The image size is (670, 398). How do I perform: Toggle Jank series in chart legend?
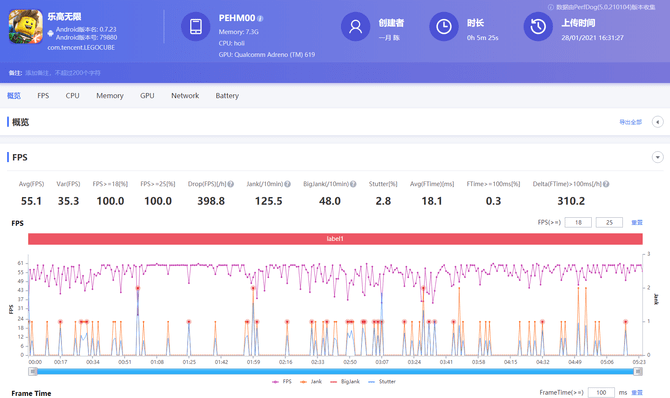click(x=311, y=381)
